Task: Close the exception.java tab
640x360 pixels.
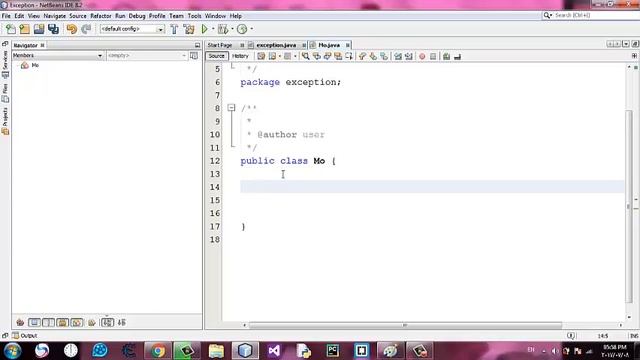Action: click(304, 45)
